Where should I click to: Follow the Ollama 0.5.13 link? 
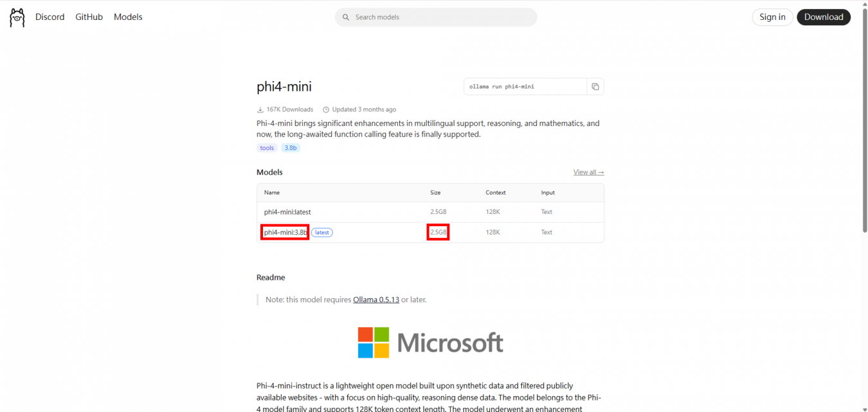pos(376,300)
